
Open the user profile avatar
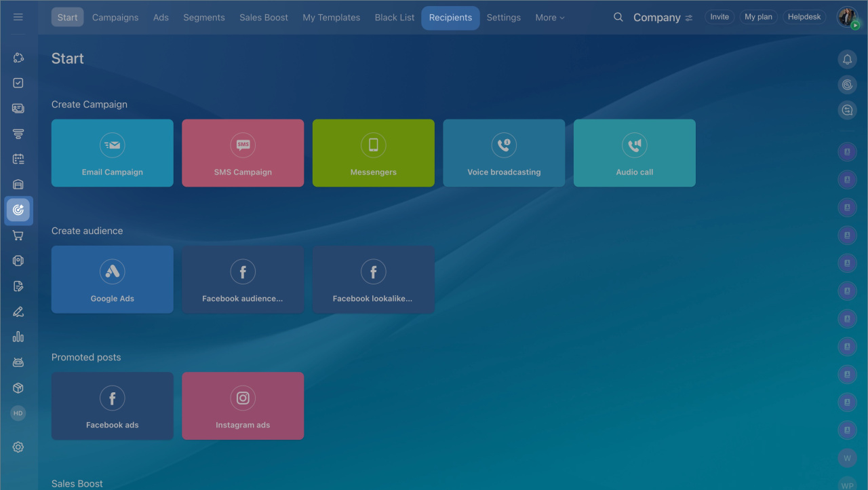[847, 17]
